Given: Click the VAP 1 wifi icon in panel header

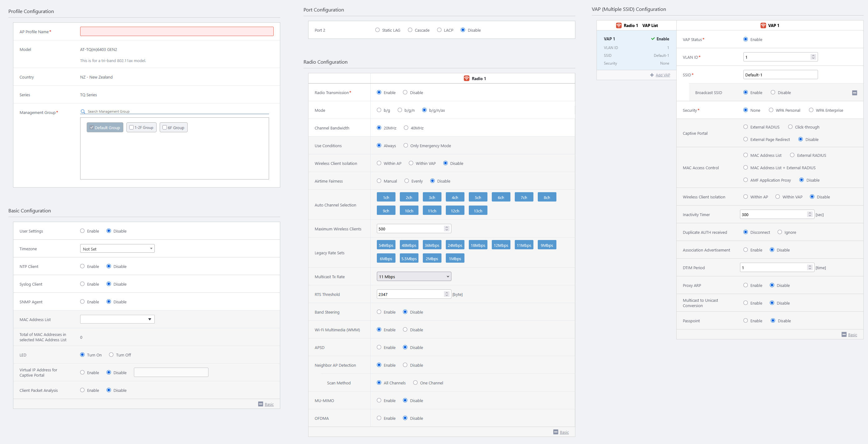Looking at the screenshot, I should click(x=763, y=25).
